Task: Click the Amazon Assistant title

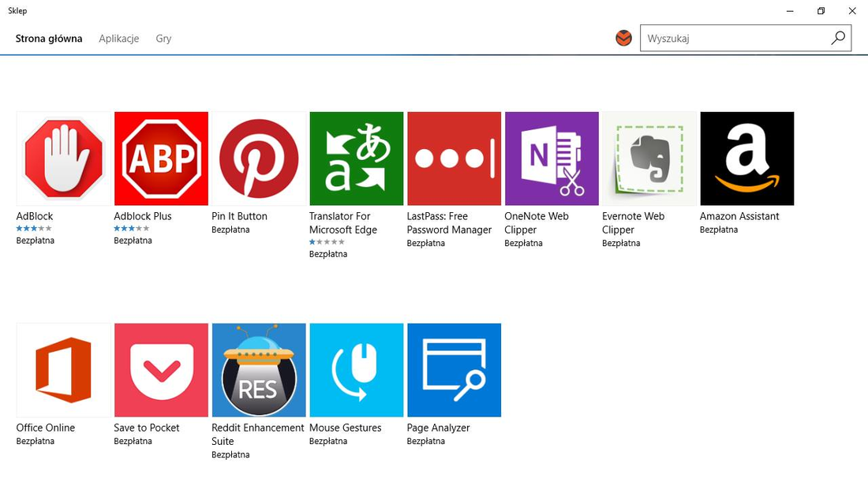Action: [x=739, y=216]
